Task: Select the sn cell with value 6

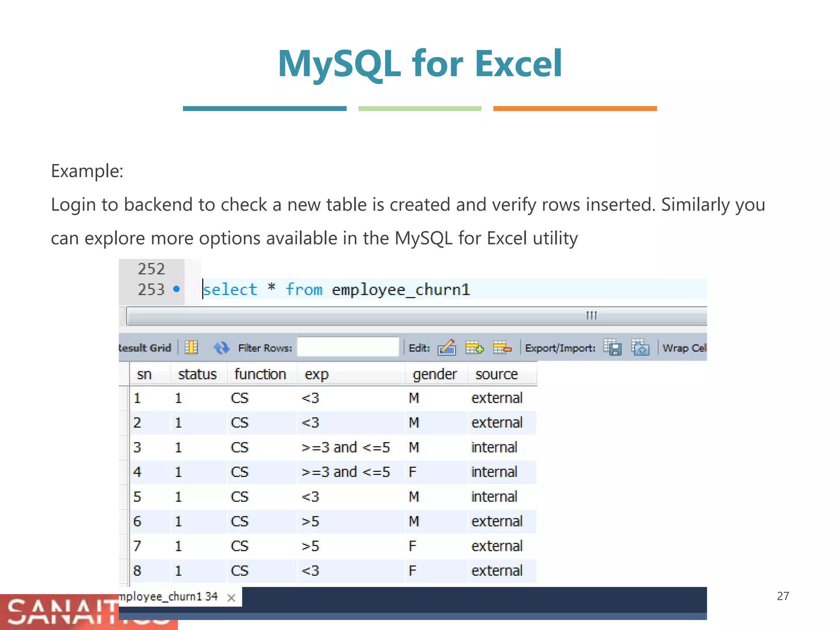Action: pyautogui.click(x=150, y=522)
